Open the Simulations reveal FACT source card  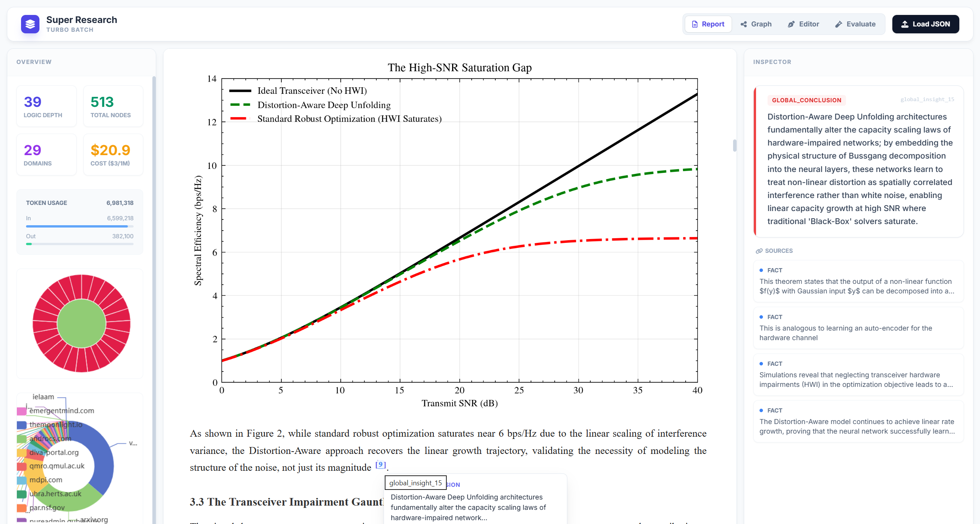pyautogui.click(x=858, y=375)
